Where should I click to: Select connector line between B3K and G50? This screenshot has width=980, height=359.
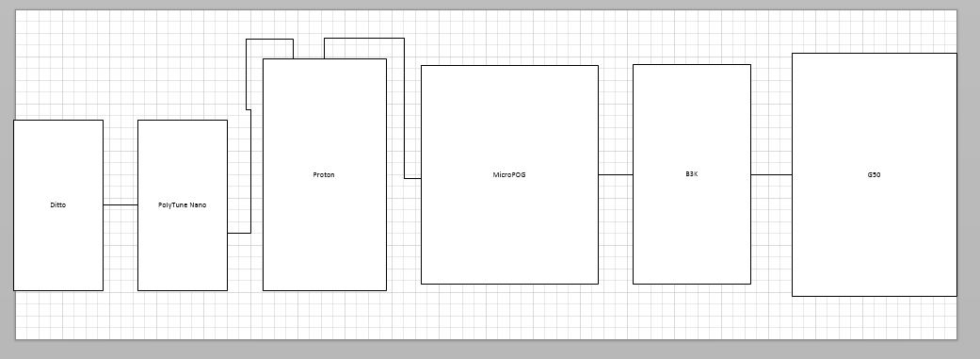pos(771,174)
